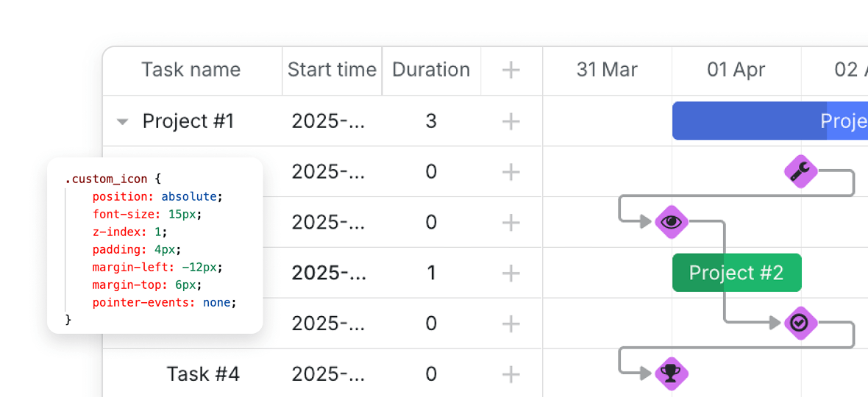This screenshot has height=397, width=868.
Task: Click the eye milestone icon
Action: [x=671, y=221]
